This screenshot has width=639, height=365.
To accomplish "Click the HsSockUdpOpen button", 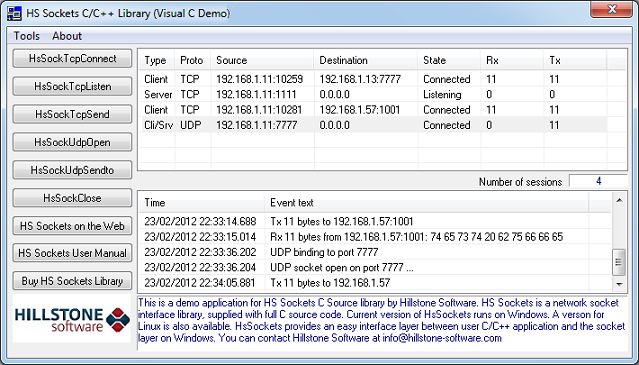I will 73,142.
